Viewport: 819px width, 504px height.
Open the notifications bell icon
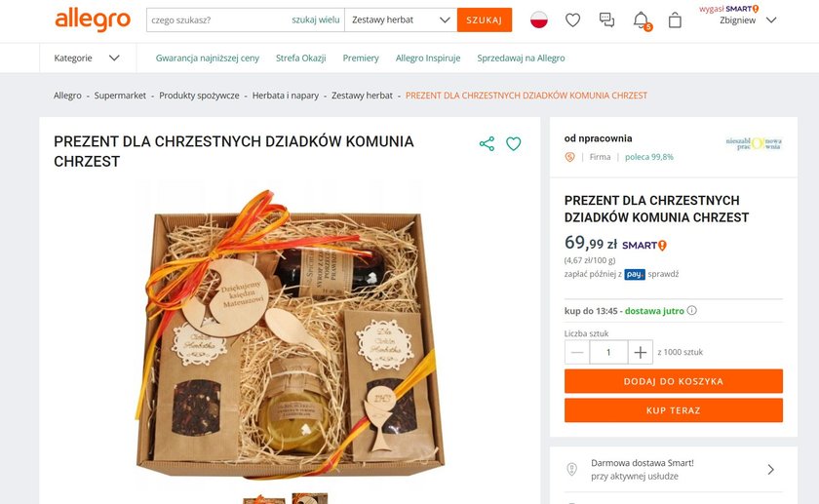click(x=641, y=20)
